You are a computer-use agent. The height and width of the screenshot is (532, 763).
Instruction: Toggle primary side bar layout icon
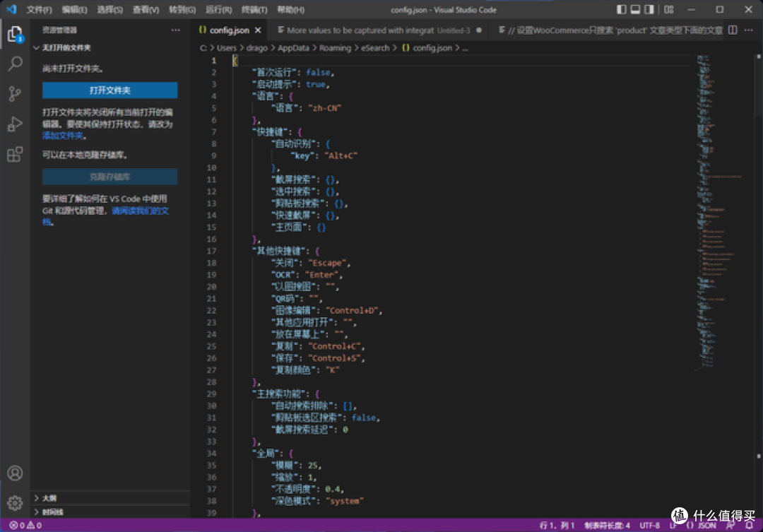pyautogui.click(x=622, y=9)
